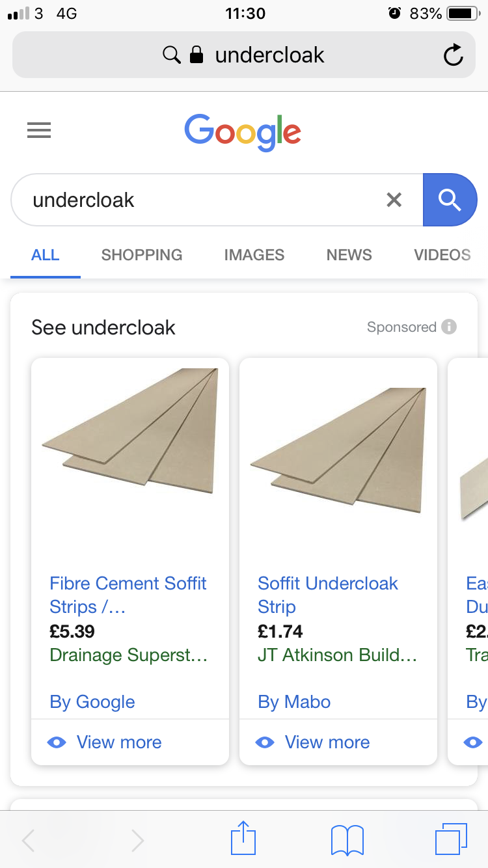Reload the page in address bar
Screen dimensions: 488x868
tap(453, 55)
